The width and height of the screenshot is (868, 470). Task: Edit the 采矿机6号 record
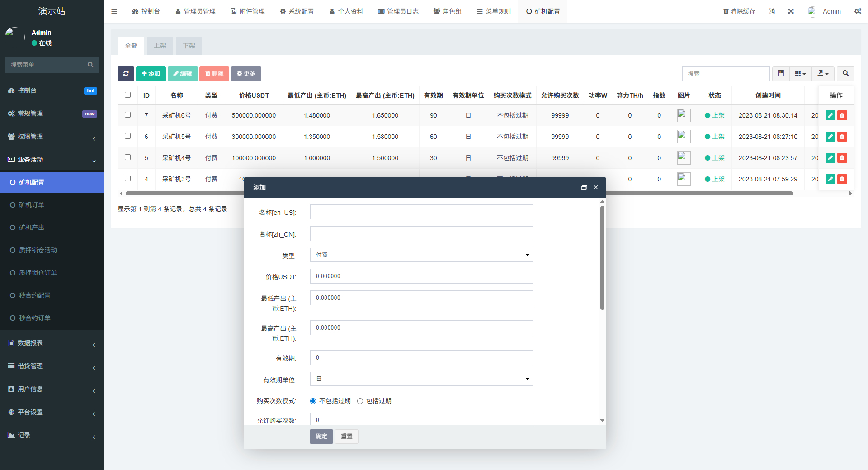[830, 115]
